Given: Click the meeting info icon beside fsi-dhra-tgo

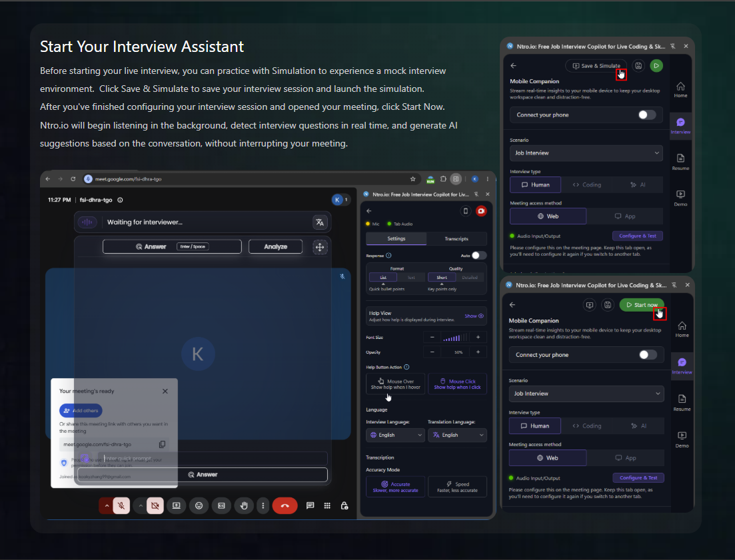Looking at the screenshot, I should coord(120,200).
